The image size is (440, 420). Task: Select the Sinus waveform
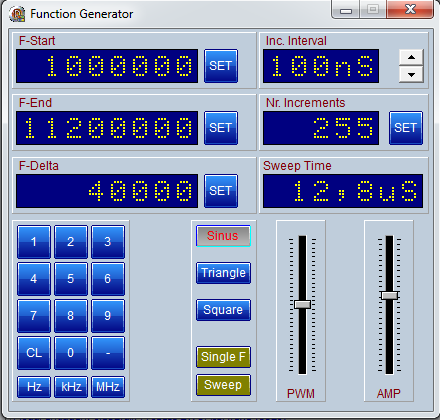[223, 236]
